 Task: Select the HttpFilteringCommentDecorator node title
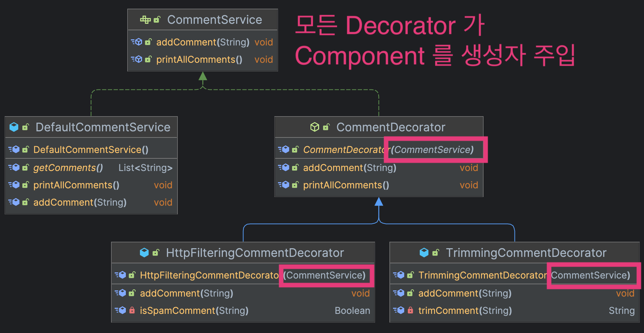click(x=255, y=253)
